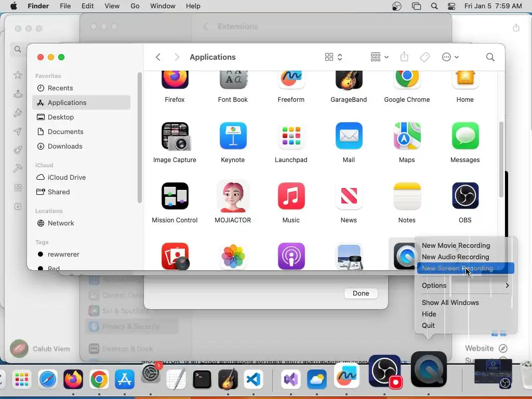The image size is (532, 399).
Task: Open the Group By dropdown in toolbar
Action: click(x=379, y=57)
